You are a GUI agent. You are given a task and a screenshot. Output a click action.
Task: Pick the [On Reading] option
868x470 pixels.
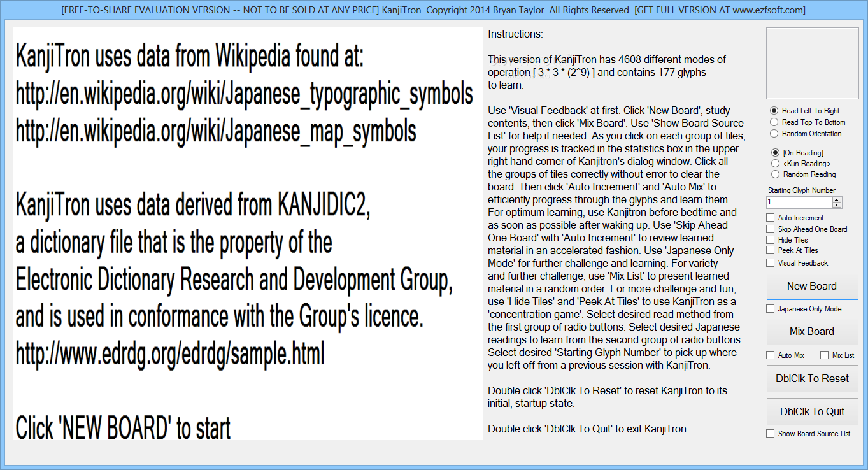pyautogui.click(x=797, y=153)
